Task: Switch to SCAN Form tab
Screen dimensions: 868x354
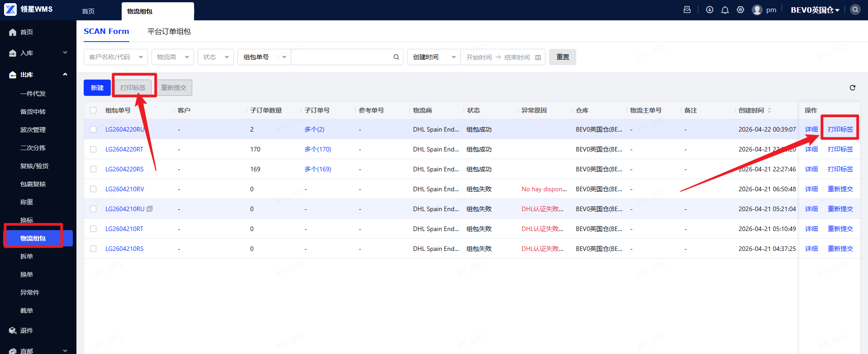Action: coord(106,31)
